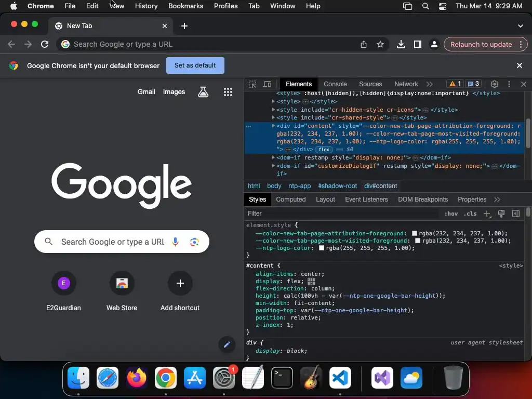
Task: Open Chrome downloads icon
Action: (401, 45)
